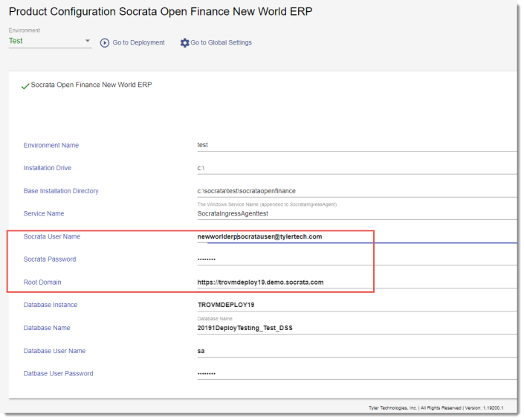The image size is (524, 420).
Task: Focus the Datbase User Password field
Action: point(357,374)
